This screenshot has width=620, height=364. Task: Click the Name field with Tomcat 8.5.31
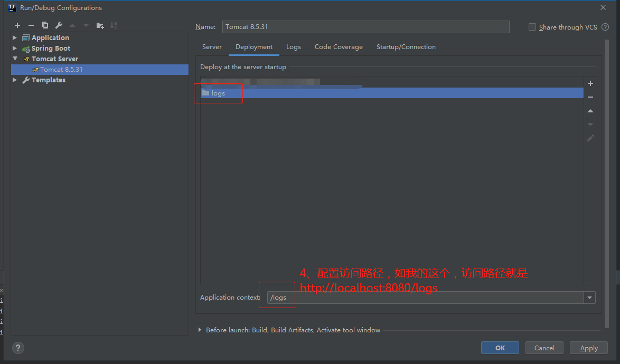366,27
